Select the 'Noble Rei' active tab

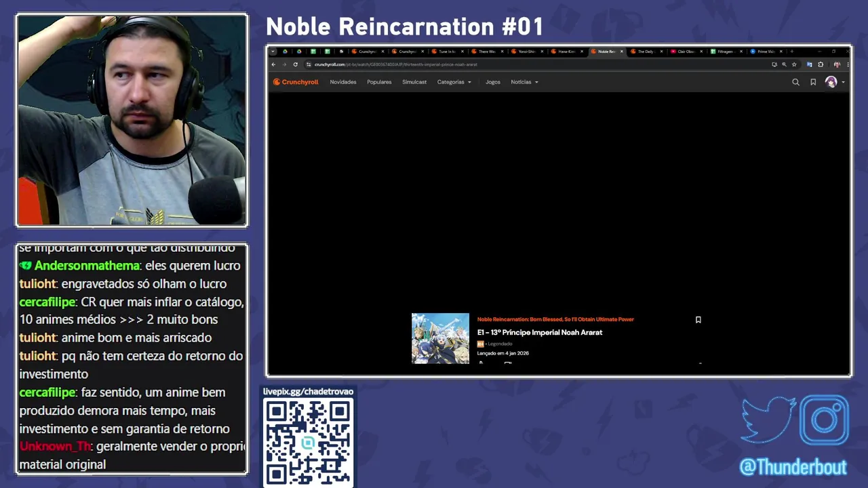[x=606, y=52]
